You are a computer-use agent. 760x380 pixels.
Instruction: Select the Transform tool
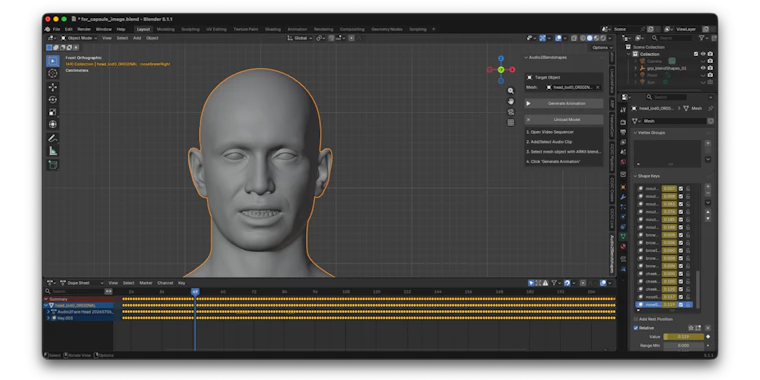pos(53,125)
